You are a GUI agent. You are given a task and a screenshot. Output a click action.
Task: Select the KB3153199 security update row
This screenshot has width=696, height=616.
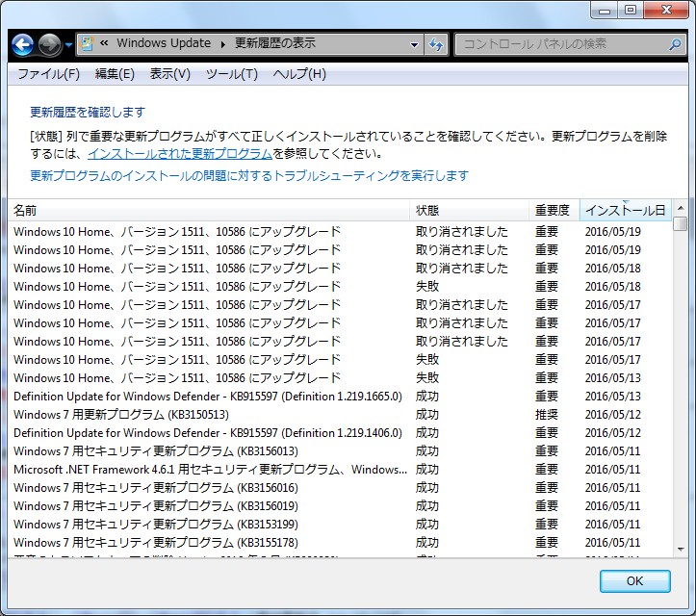click(x=340, y=525)
